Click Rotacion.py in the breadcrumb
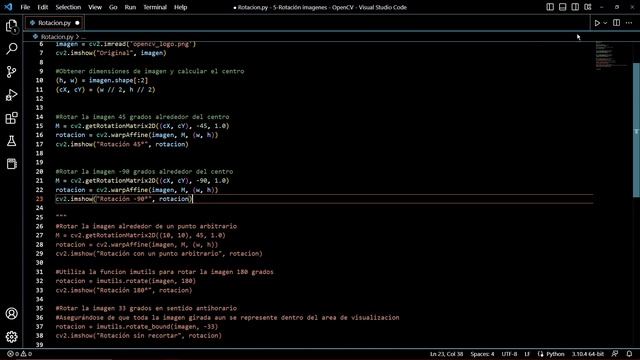The image size is (640, 360). coord(57,37)
